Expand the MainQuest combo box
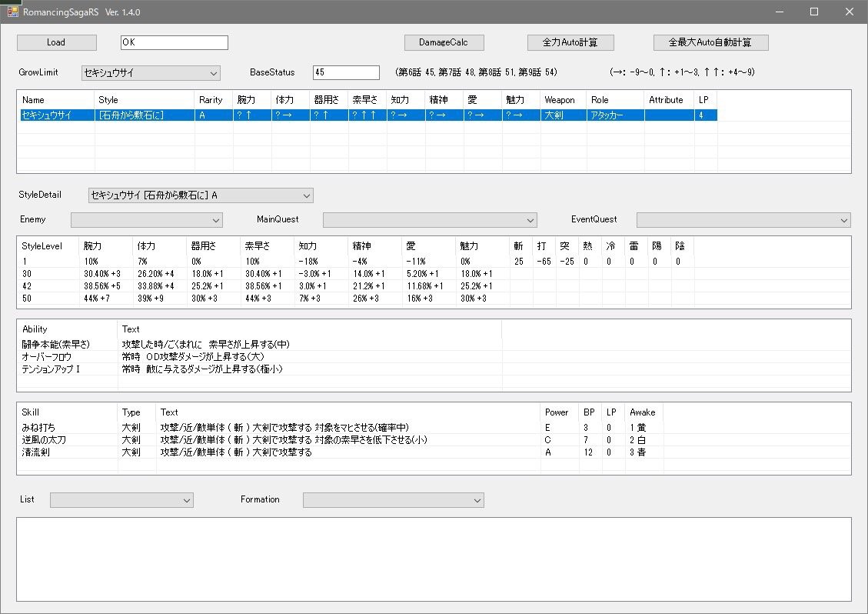The height and width of the screenshot is (614, 868). pos(430,220)
